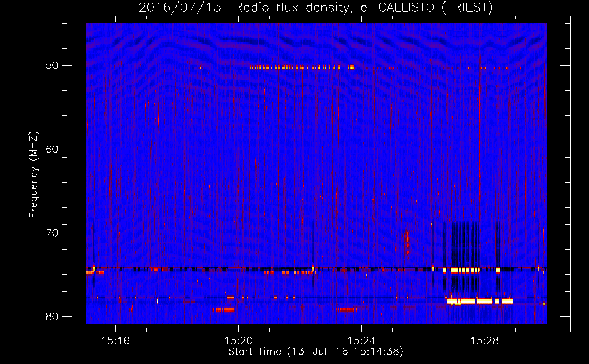Click the 80 MHz frequency tick label

click(52, 317)
